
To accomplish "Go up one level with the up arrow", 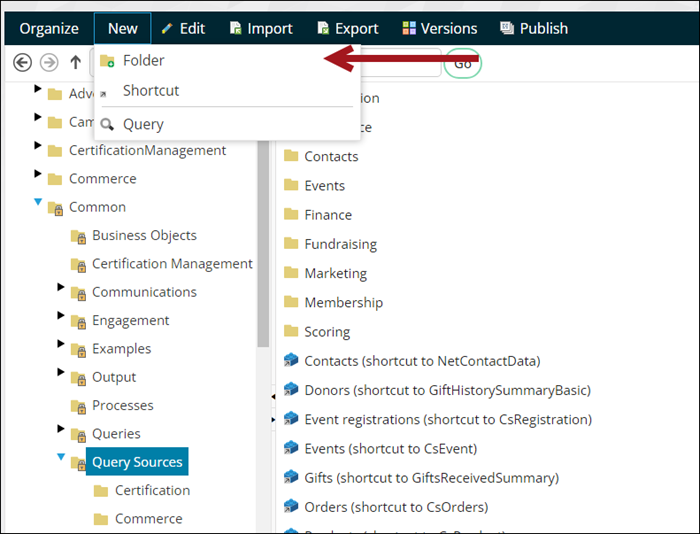I will [x=75, y=63].
